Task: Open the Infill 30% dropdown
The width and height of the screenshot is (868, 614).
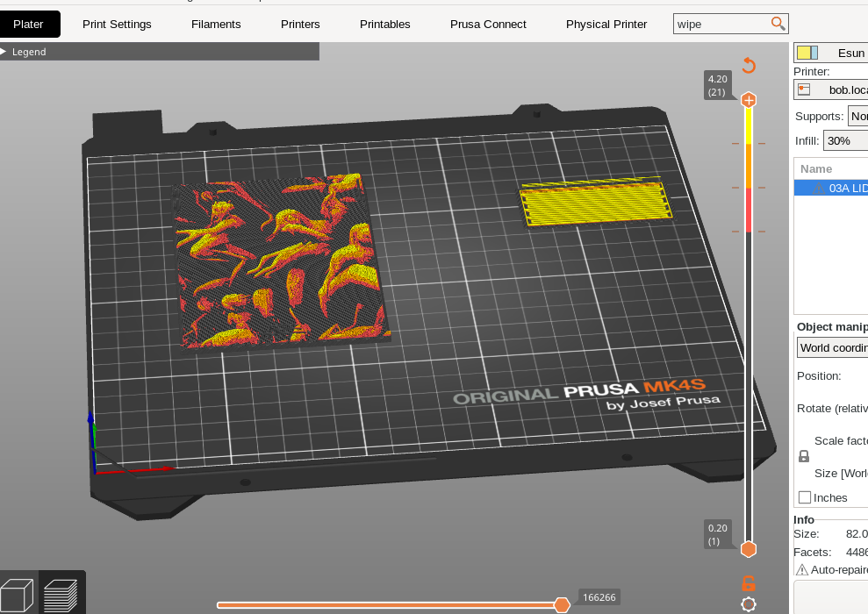Action: click(x=845, y=140)
